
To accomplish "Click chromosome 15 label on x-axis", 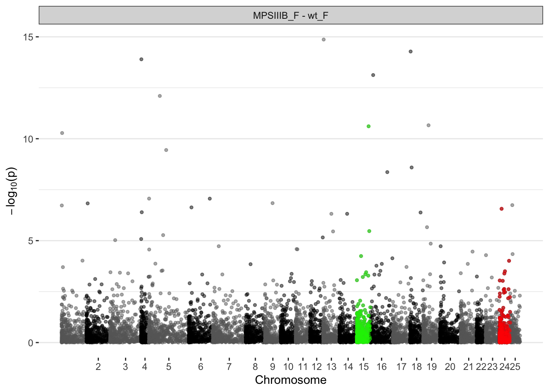I will coord(364,367).
